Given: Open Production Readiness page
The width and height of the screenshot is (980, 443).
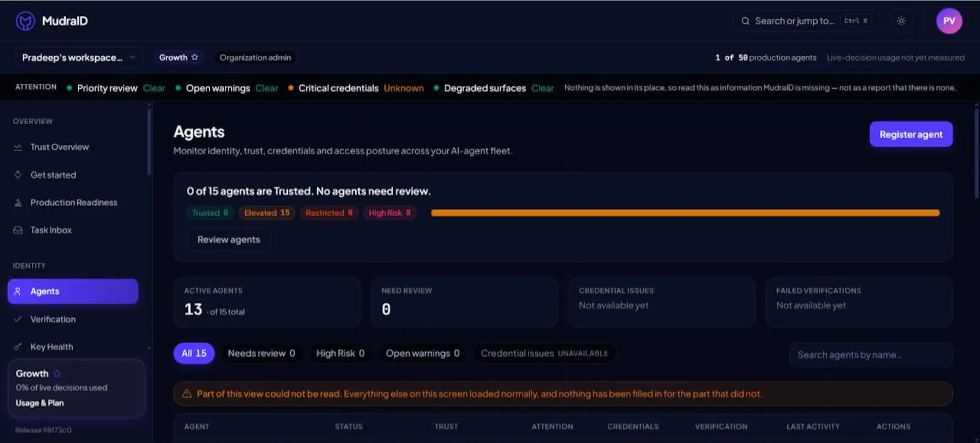Looking at the screenshot, I should (x=73, y=203).
